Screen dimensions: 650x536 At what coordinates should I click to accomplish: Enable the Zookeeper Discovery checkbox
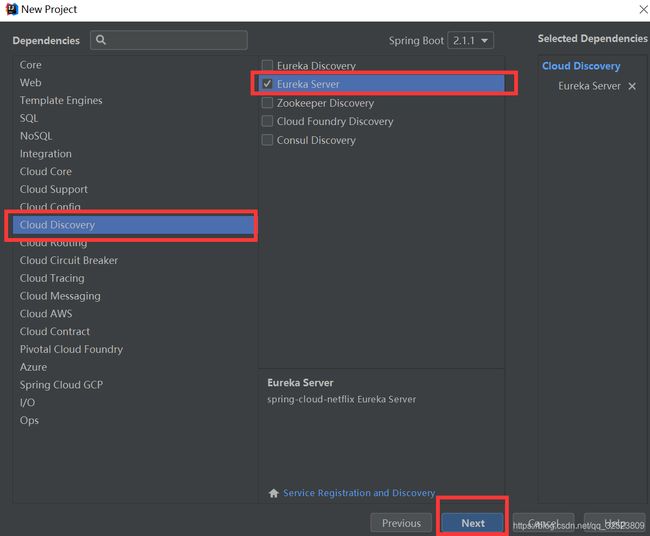click(267, 102)
